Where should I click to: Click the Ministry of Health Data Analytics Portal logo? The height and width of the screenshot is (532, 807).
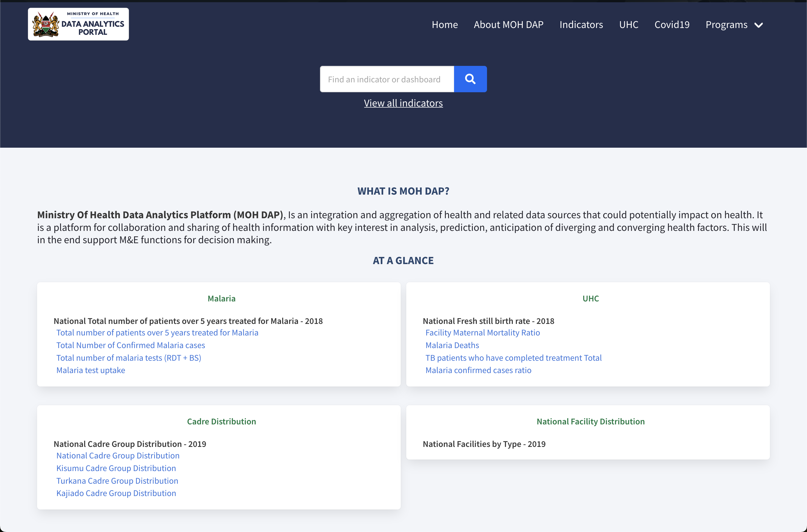click(79, 24)
